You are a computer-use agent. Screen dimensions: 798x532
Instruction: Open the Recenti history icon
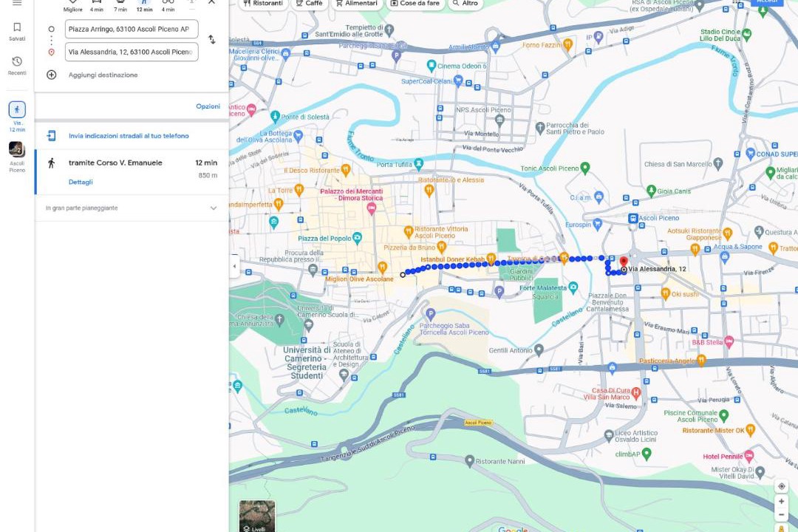tap(17, 66)
